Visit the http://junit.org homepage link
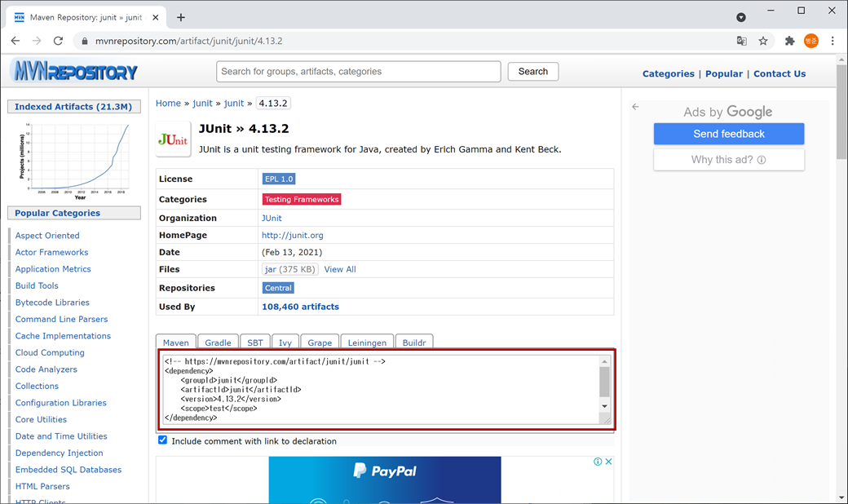Screen dimensions: 848x504 (x=293, y=235)
